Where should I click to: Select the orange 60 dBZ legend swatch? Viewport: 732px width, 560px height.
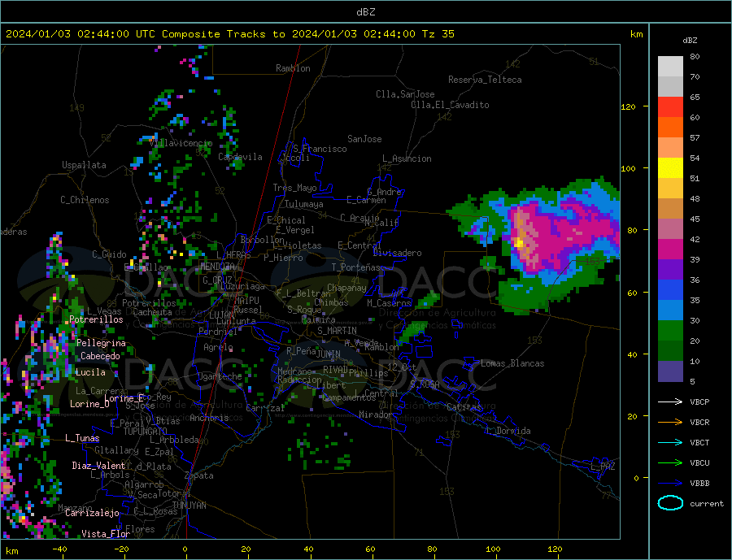click(x=670, y=128)
